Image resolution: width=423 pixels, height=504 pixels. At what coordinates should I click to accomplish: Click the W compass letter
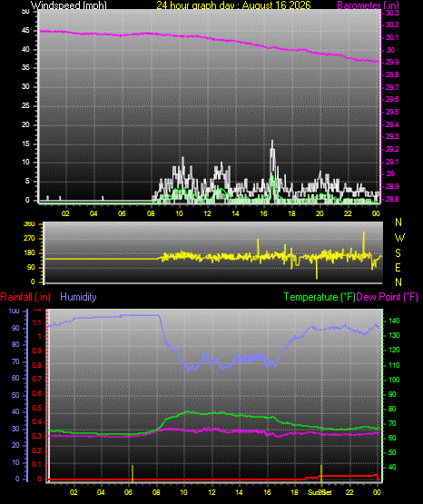point(399,238)
